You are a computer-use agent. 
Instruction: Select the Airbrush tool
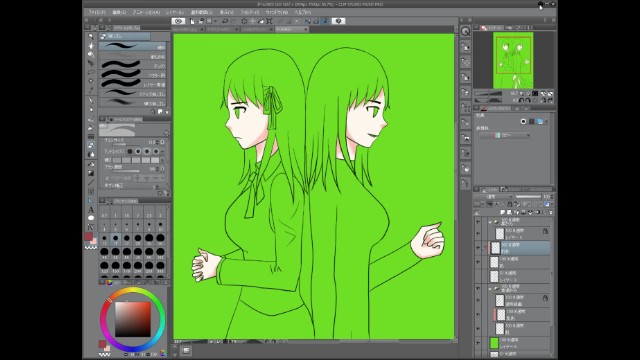[x=91, y=127]
